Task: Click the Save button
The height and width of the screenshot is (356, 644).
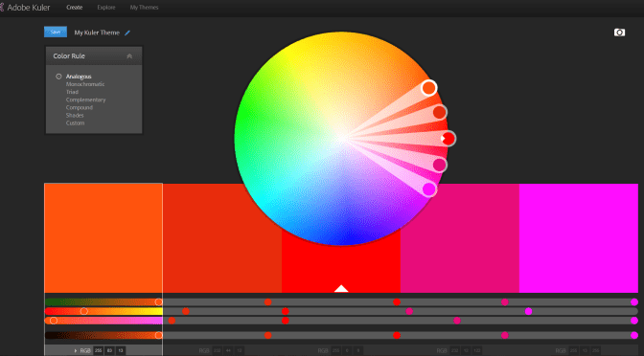Action: [x=56, y=32]
